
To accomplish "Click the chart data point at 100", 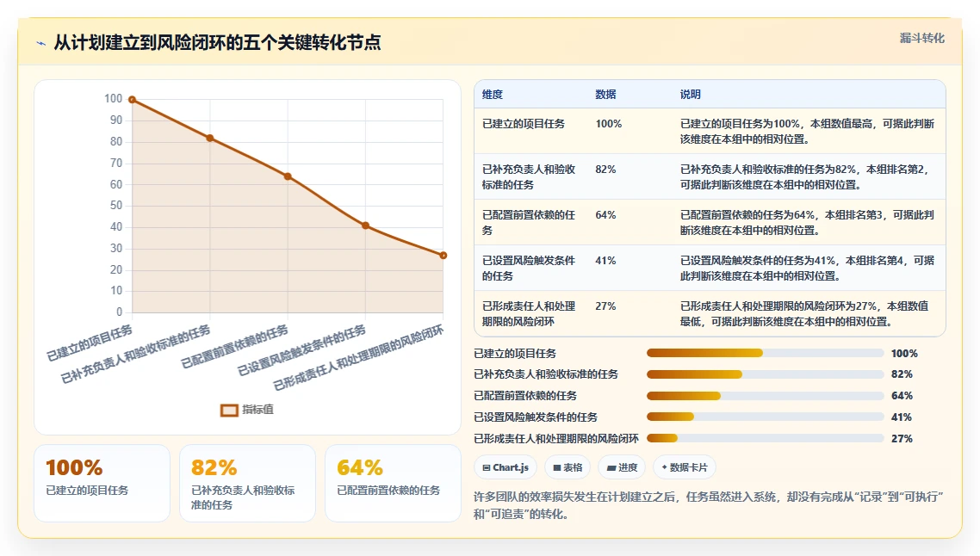I will 132,99.
